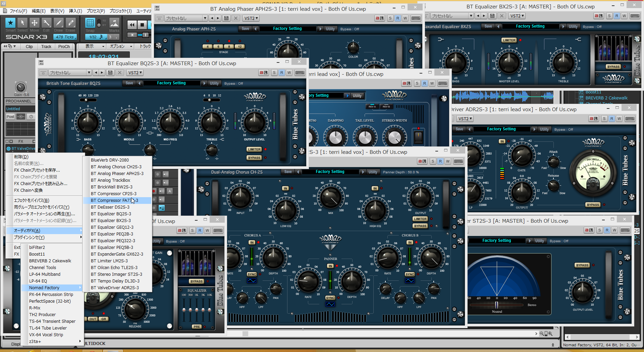Toggle LIMITER on British Tone Equalizer BQ2S

254,149
